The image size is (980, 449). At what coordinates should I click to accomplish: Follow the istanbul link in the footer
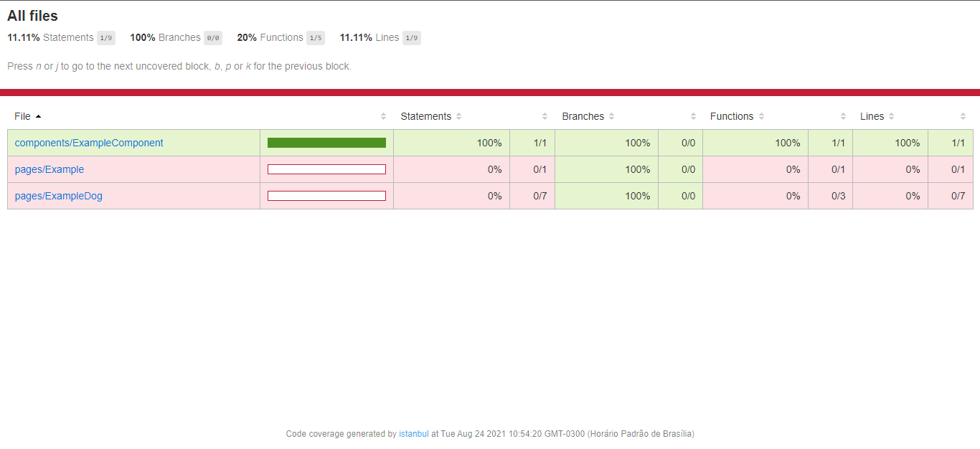413,433
